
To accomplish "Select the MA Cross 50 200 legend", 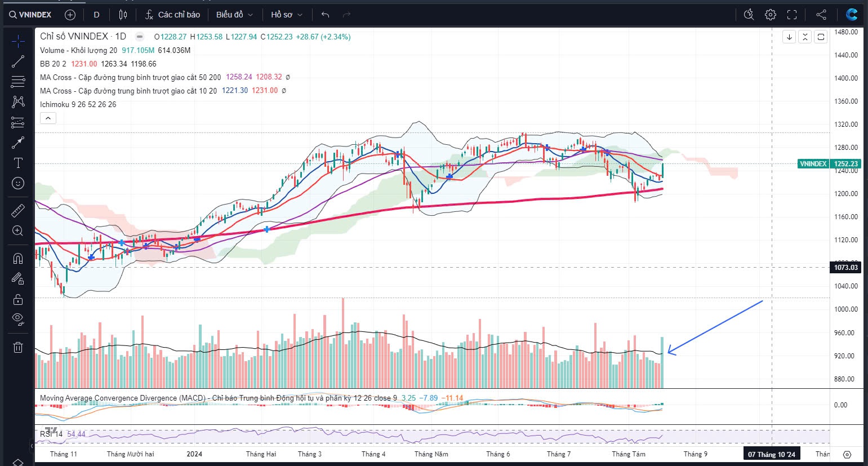I will pos(130,77).
